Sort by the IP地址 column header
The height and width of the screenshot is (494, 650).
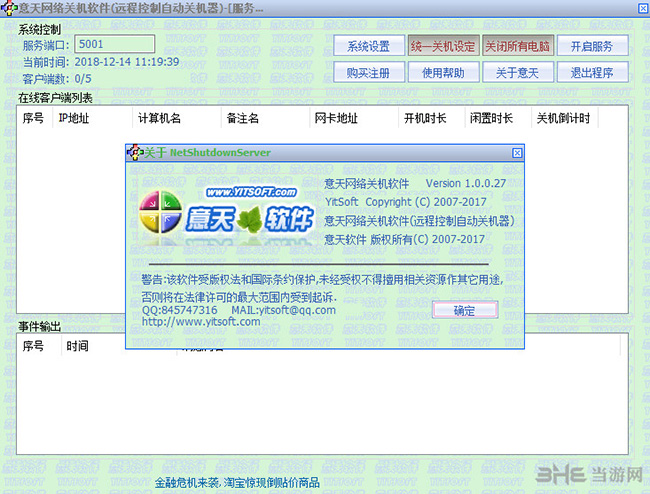point(92,119)
